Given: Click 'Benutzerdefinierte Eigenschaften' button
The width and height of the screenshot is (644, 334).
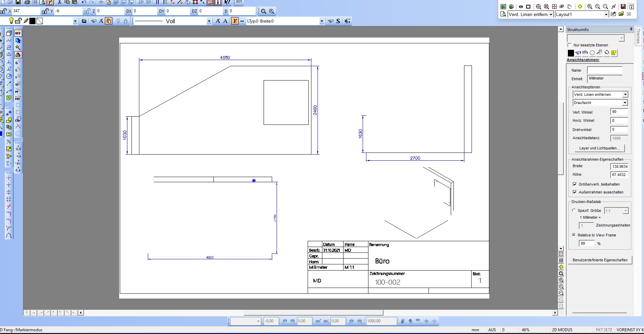Looking at the screenshot, I should point(600,260).
